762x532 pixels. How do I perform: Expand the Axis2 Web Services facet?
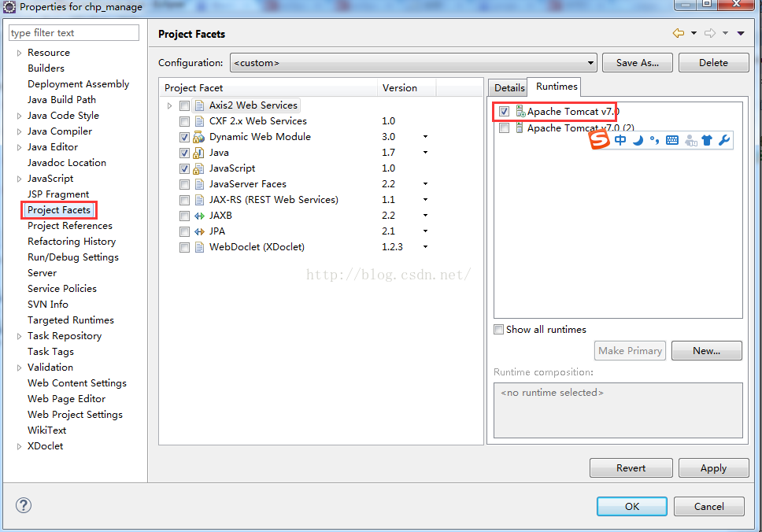tap(169, 105)
